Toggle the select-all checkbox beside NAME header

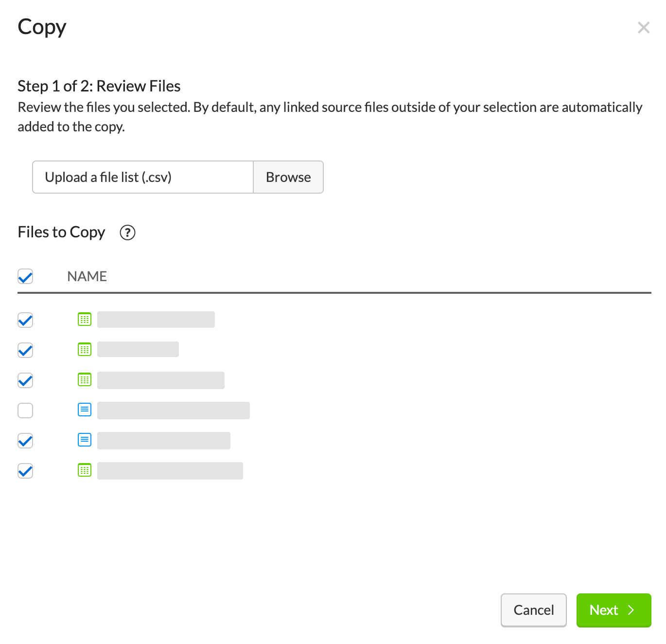click(x=25, y=277)
